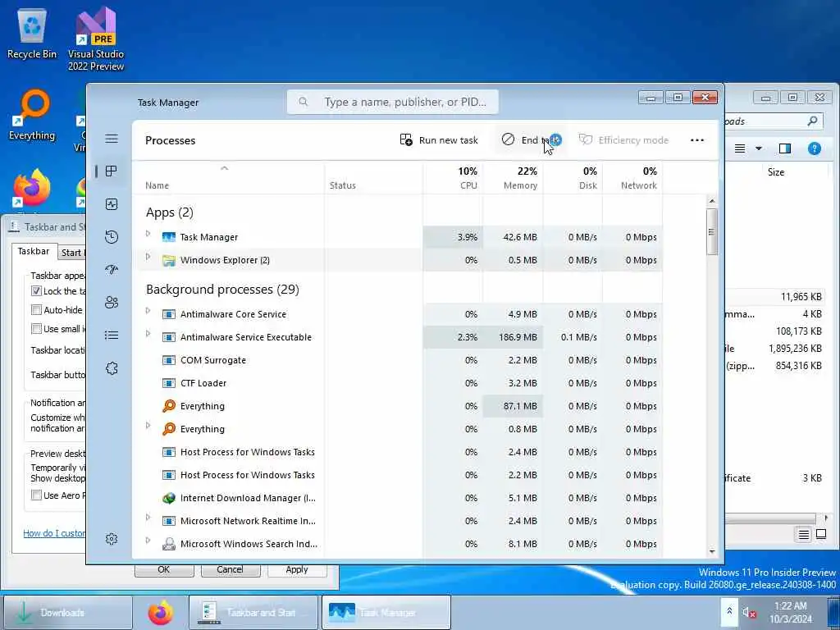Open Explorer view options dropdown arrow
Image resolution: width=840 pixels, height=630 pixels.
[x=759, y=148]
